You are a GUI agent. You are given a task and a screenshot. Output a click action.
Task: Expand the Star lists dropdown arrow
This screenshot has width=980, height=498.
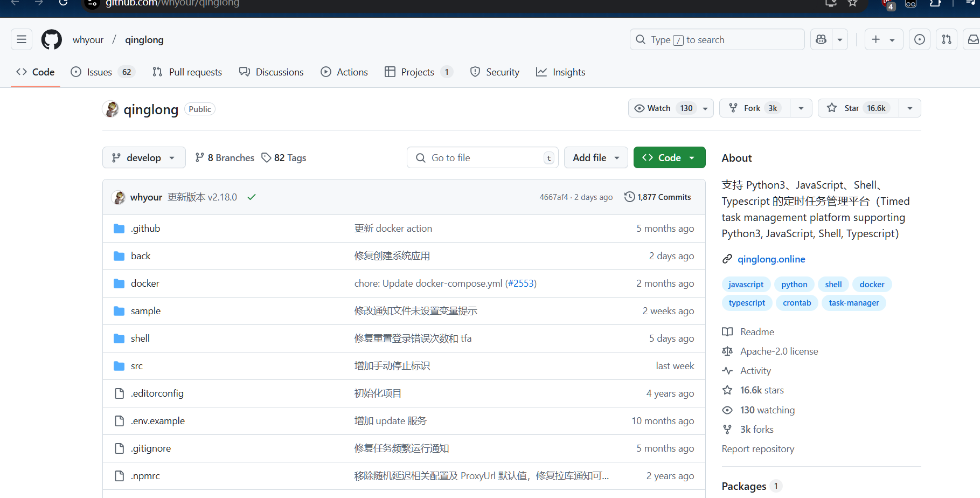(910, 108)
